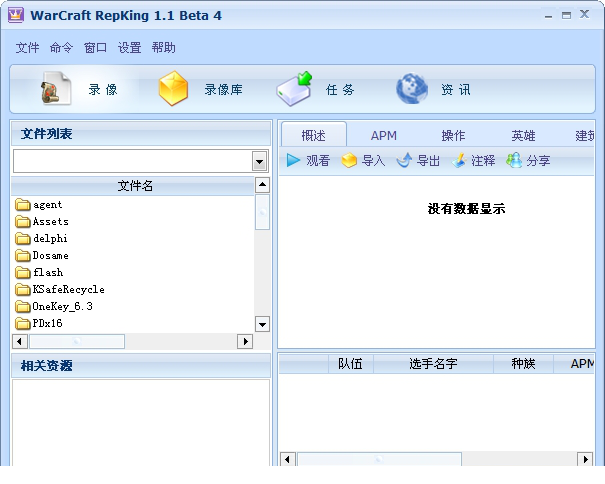This screenshot has height=484, width=605.
Task: Click file list horizontal scrollbar thumb
Action: [77, 341]
